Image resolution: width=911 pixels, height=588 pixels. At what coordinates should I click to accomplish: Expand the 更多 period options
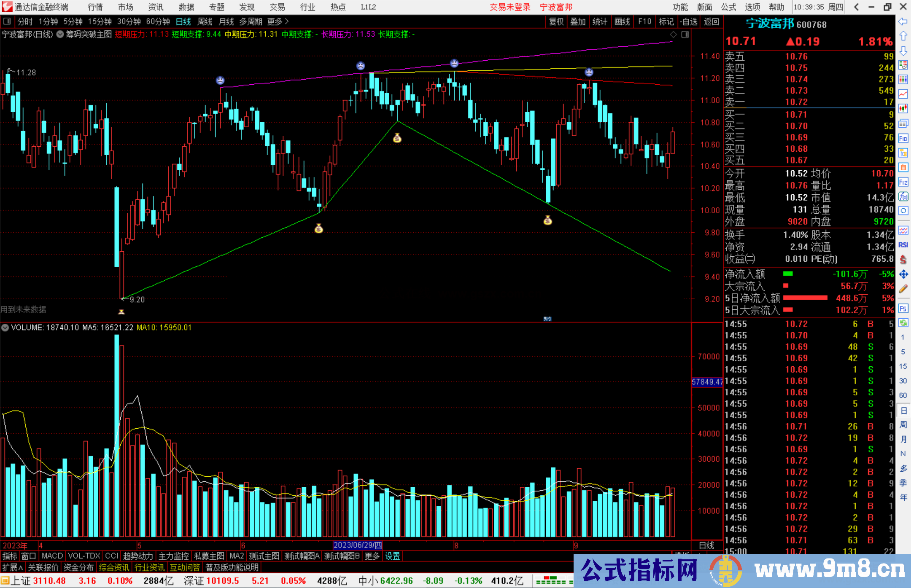tap(278, 21)
